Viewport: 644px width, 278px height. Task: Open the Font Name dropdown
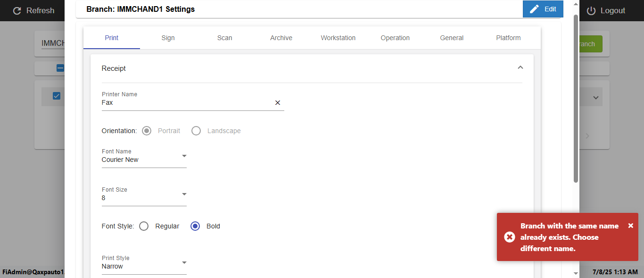tap(184, 156)
